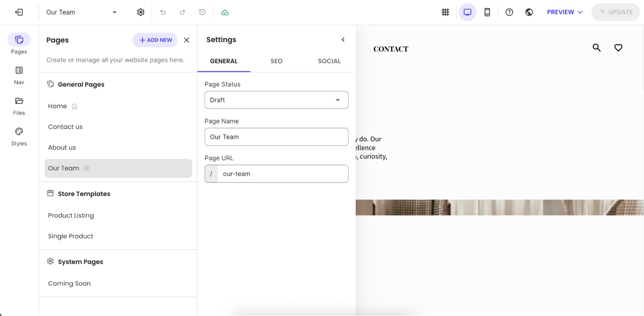Image resolution: width=644 pixels, height=316 pixels.
Task: Open the Styles palette panel
Action: [x=19, y=137]
